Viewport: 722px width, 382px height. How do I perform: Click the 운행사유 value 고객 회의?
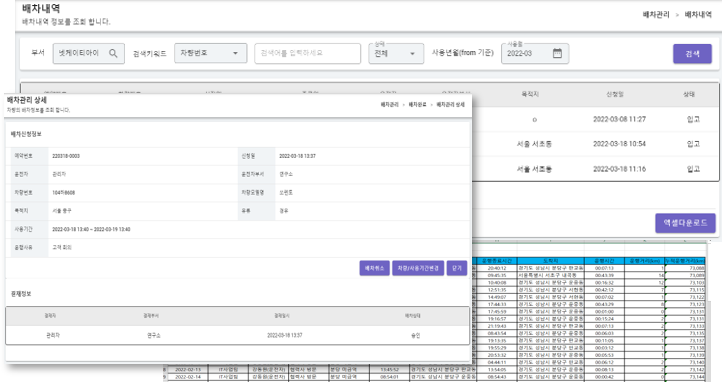(x=62, y=248)
